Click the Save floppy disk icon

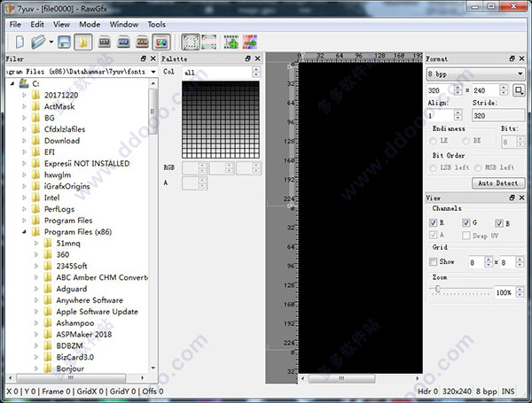64,42
